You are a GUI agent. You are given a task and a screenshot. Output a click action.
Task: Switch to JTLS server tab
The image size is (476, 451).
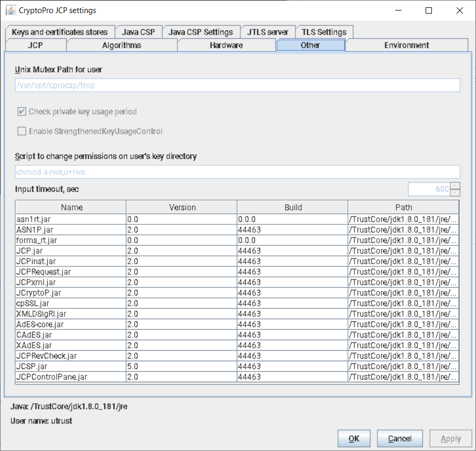tap(268, 32)
